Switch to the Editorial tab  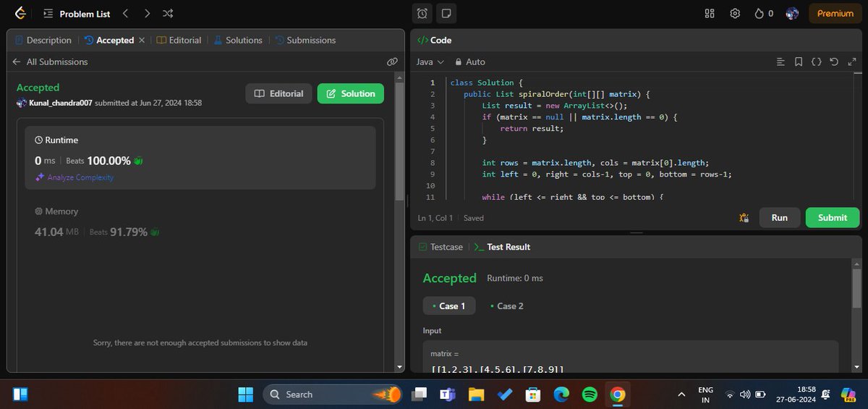click(179, 41)
